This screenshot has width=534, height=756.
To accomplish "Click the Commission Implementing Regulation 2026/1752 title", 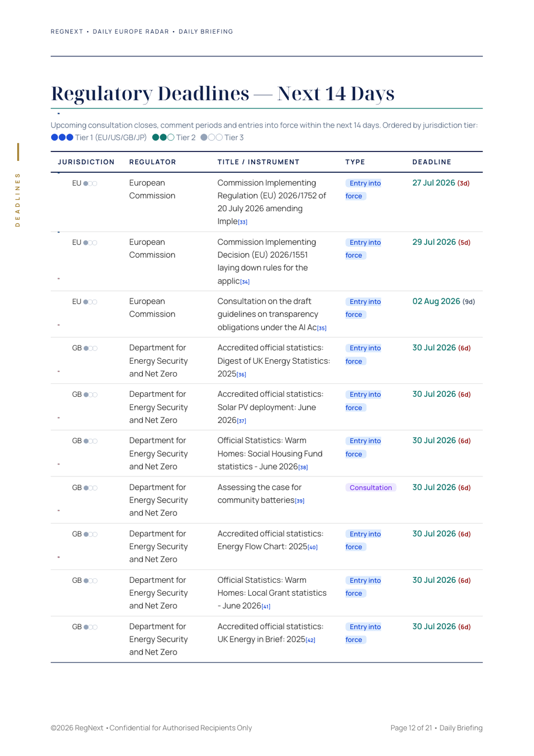I will click(x=272, y=202).
